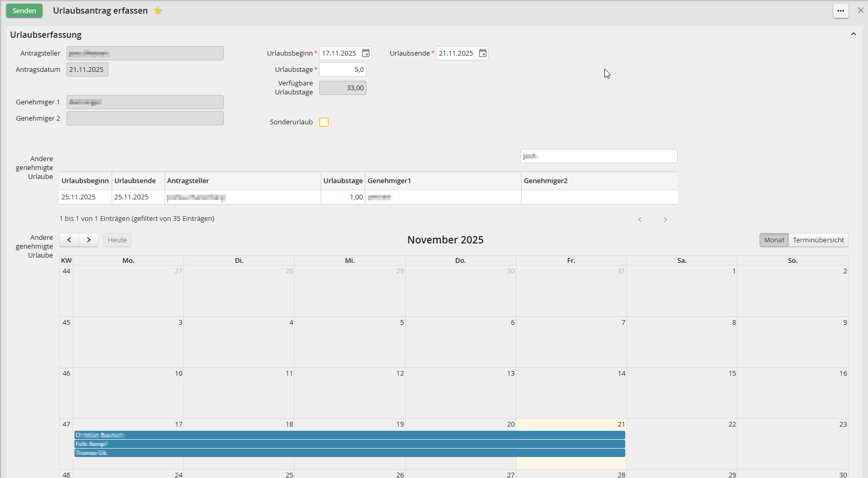Collapse the Urlaubserfassung section
The height and width of the screenshot is (478, 868).
853,34
